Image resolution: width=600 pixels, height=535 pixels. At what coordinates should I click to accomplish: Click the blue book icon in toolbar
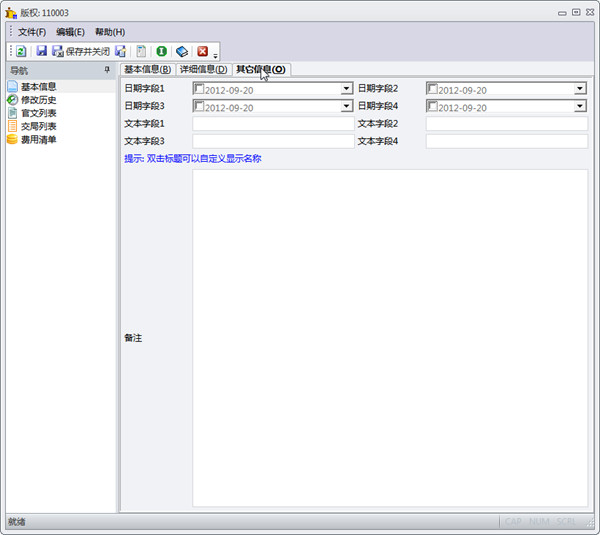(182, 51)
